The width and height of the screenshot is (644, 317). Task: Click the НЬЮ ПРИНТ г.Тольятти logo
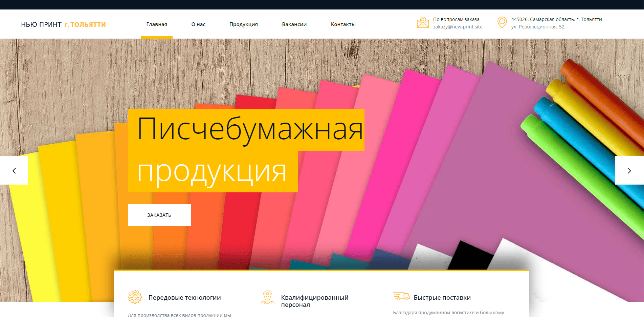(x=63, y=24)
